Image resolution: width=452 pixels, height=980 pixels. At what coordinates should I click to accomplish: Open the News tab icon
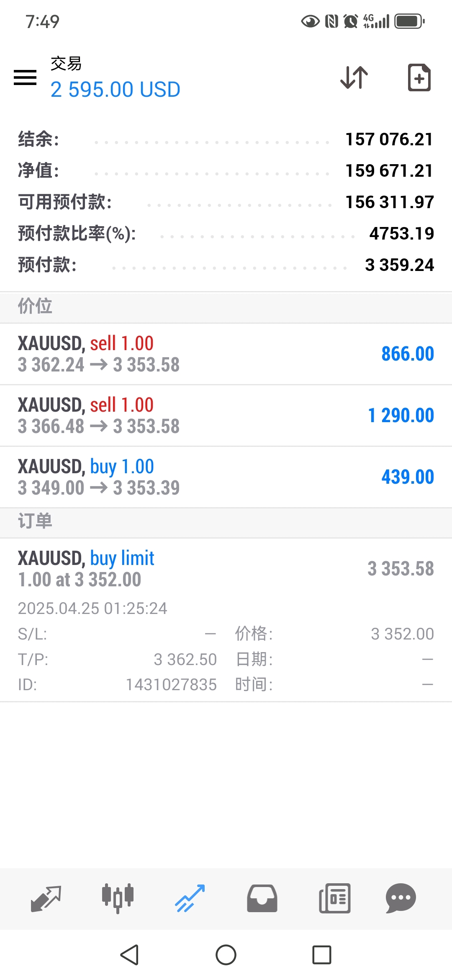[334, 899]
